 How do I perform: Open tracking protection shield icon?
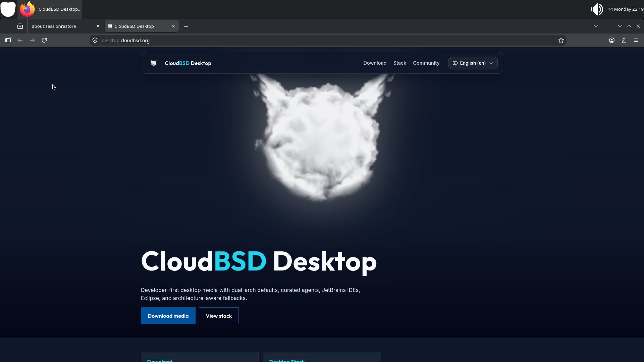pyautogui.click(x=95, y=40)
